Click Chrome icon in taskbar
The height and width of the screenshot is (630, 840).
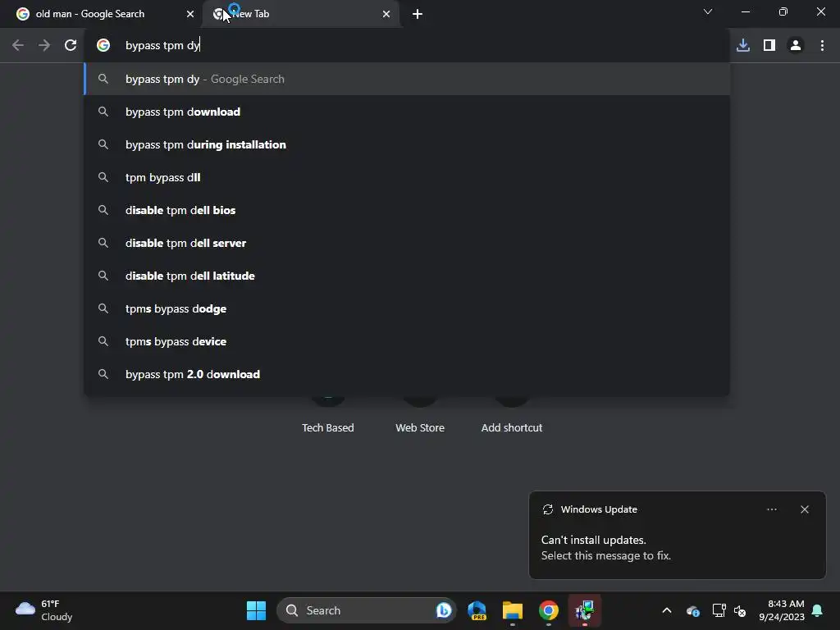[x=548, y=610]
